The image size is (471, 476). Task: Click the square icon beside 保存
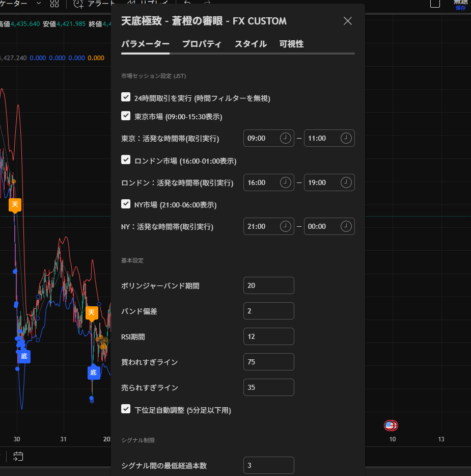[435, 4]
